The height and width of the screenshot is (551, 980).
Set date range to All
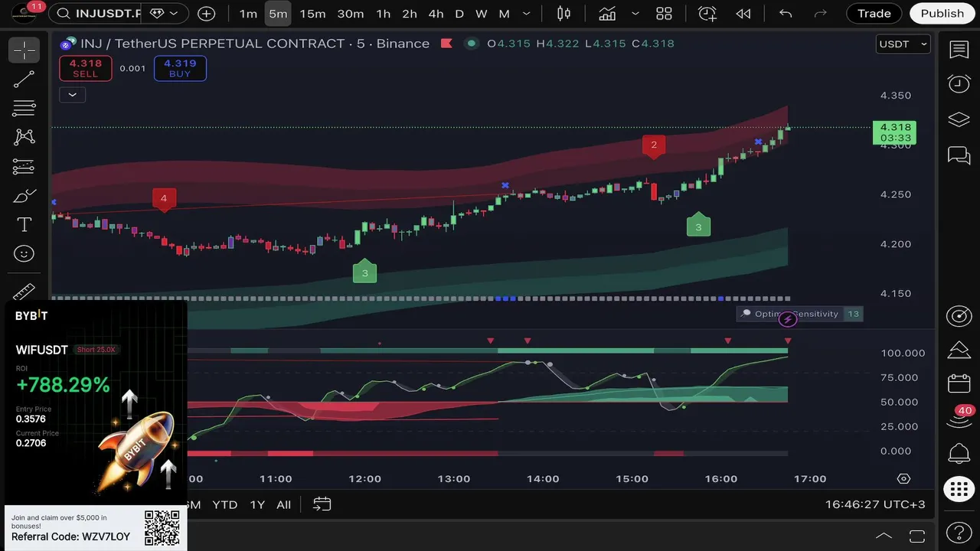pyautogui.click(x=283, y=504)
